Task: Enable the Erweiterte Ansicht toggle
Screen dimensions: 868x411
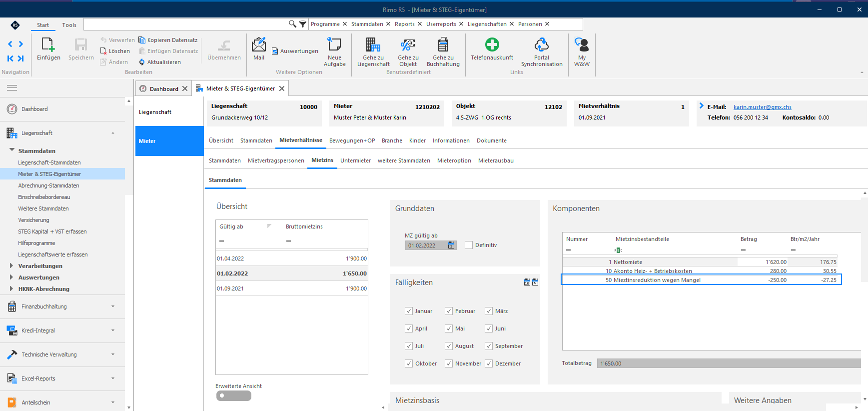Action: [x=233, y=395]
